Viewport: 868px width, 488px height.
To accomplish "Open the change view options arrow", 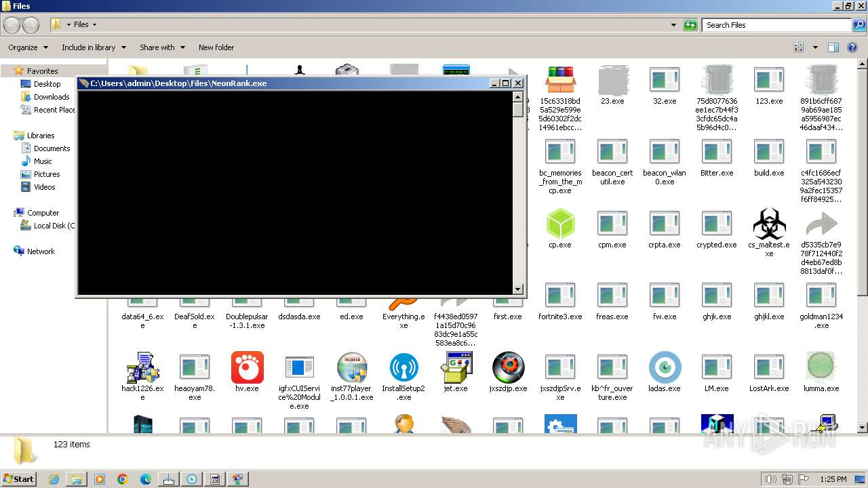I will [815, 47].
